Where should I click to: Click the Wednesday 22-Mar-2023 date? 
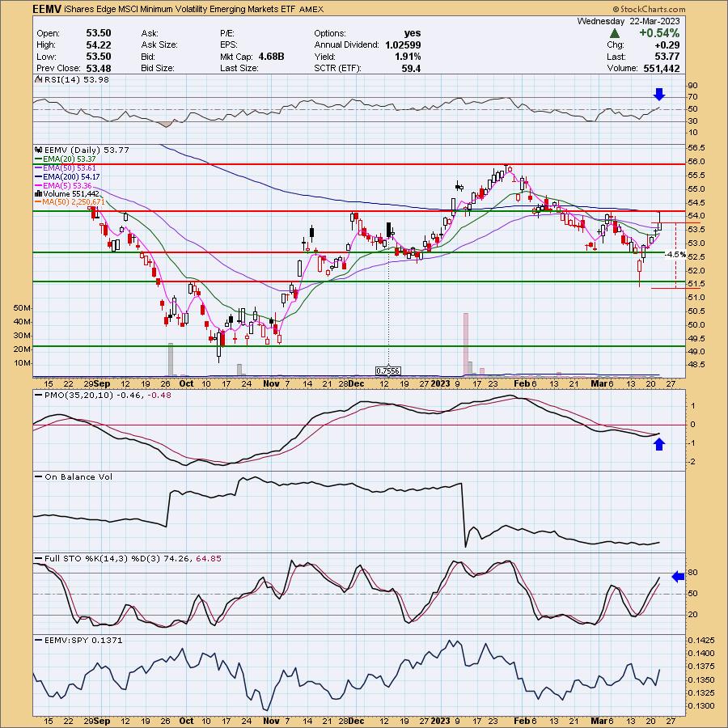pos(629,21)
